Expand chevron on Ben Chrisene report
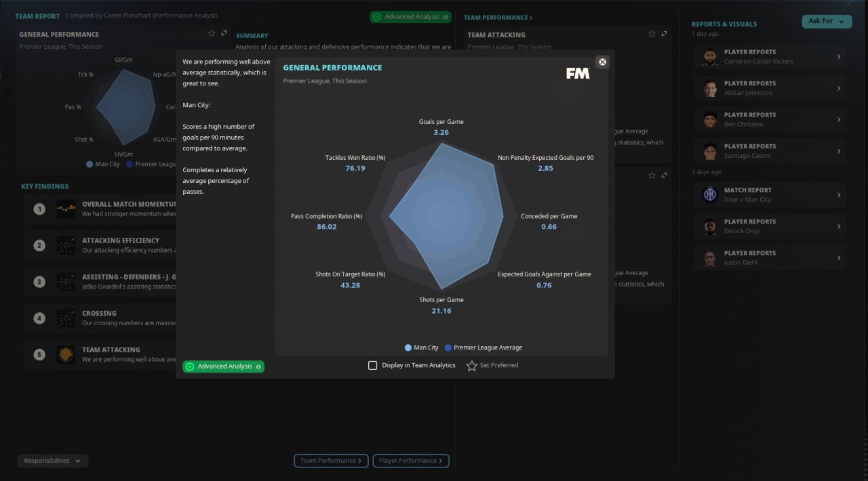The height and width of the screenshot is (481, 868). [x=839, y=120]
